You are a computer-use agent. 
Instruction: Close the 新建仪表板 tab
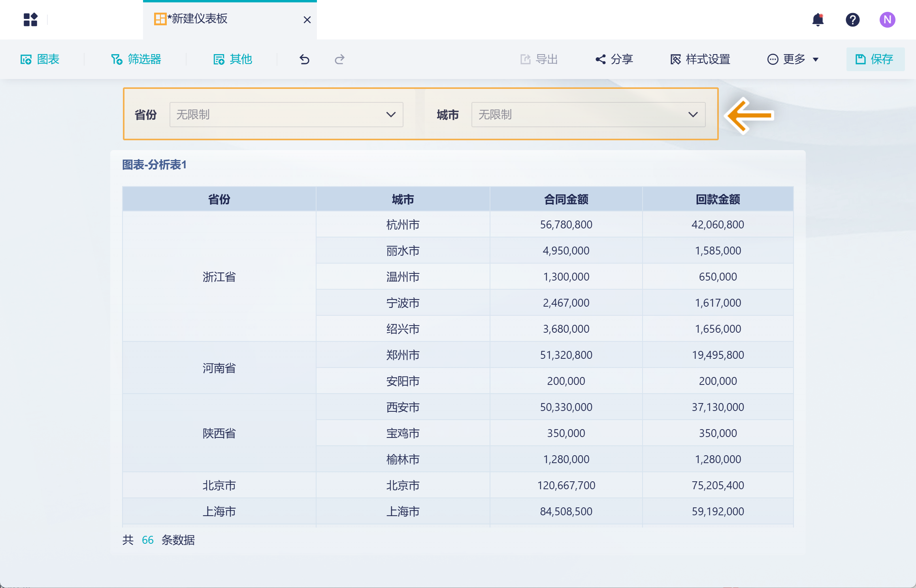(307, 20)
